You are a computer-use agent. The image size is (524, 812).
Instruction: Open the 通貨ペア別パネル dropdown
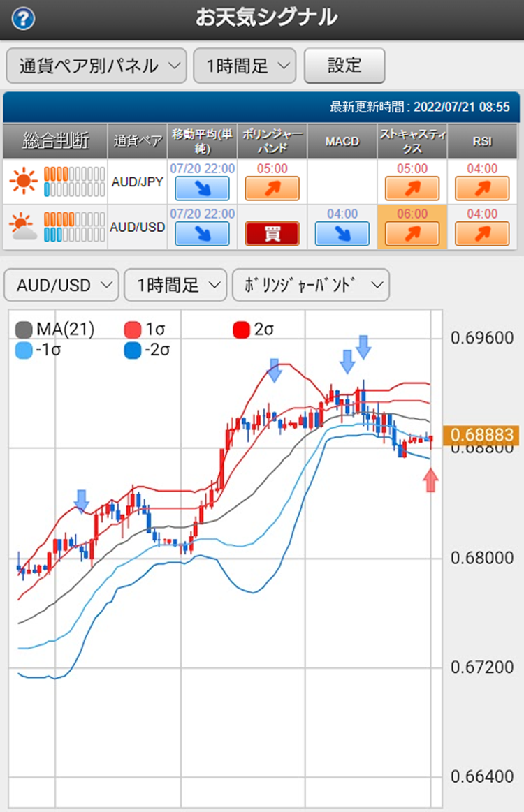[x=96, y=66]
